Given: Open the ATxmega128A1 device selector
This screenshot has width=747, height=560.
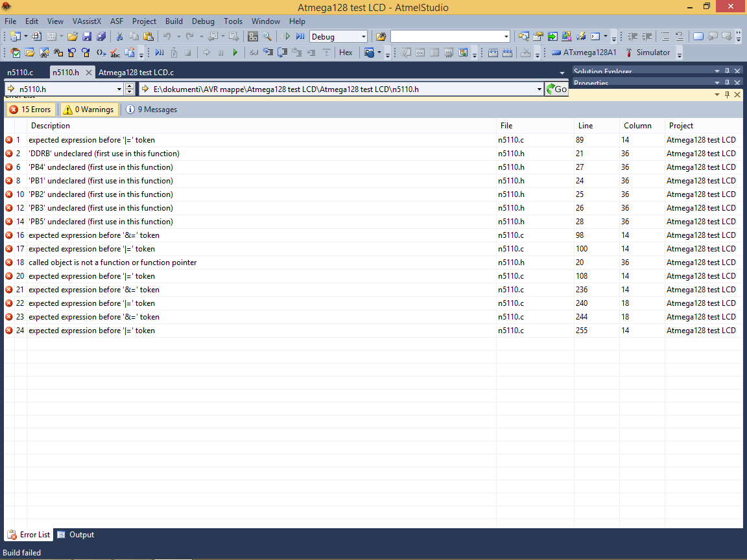Looking at the screenshot, I should [584, 53].
